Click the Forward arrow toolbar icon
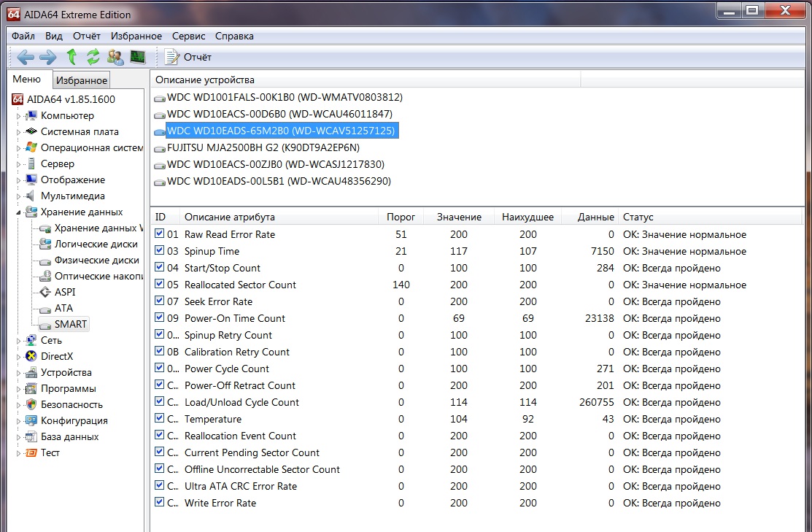This screenshot has height=532, width=812. (x=48, y=57)
